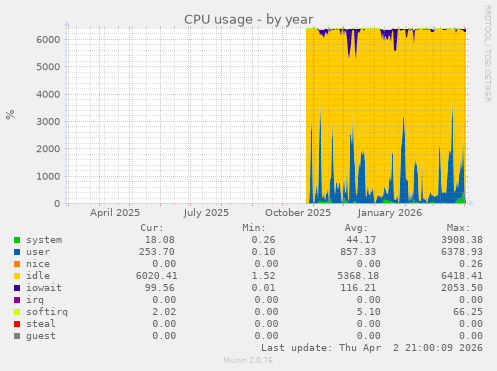Viewport: 497px width, 371px height.
Task: Click the 'Avg:' column header
Action: coord(356,228)
